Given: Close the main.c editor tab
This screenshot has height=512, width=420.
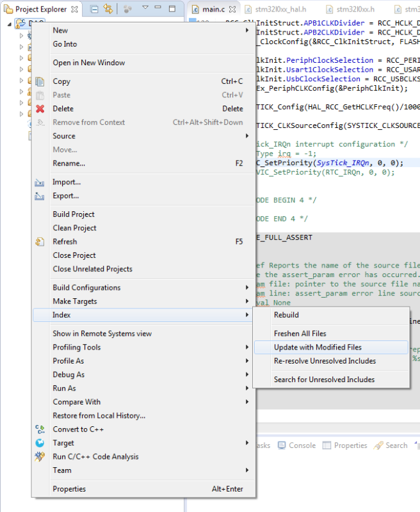Looking at the screenshot, I should (x=232, y=10).
